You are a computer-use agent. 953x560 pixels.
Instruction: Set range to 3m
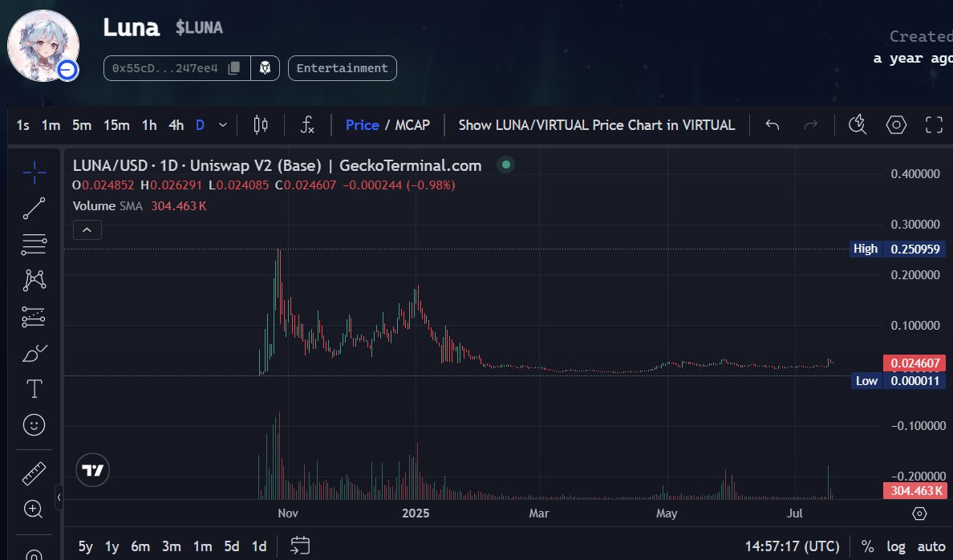point(172,546)
